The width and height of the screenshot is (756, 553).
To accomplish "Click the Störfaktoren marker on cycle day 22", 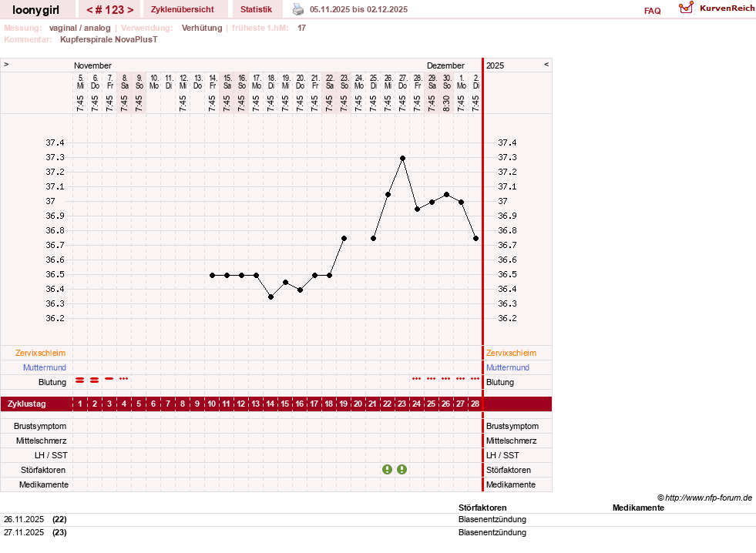I will pos(387,470).
